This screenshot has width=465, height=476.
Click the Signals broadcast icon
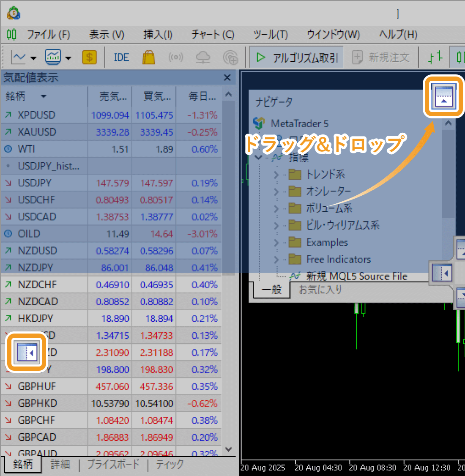(176, 57)
